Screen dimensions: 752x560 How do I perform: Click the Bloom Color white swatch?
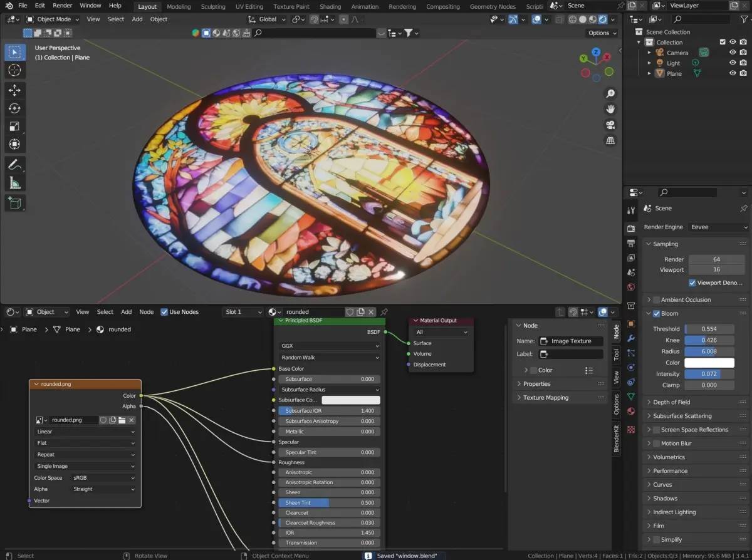[709, 363]
